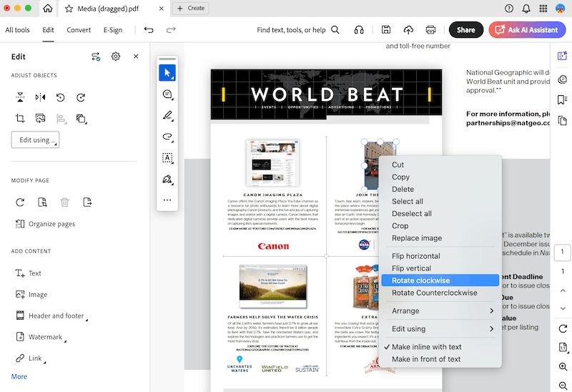Open the E-Sign tab
This screenshot has height=392, width=572.
click(113, 30)
